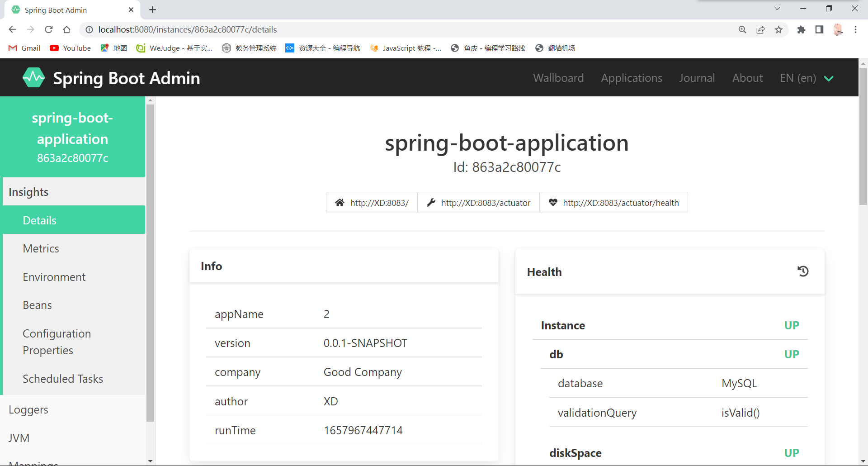Open the Extensions puzzle icon
Image resolution: width=868 pixels, height=466 pixels.
click(x=801, y=29)
